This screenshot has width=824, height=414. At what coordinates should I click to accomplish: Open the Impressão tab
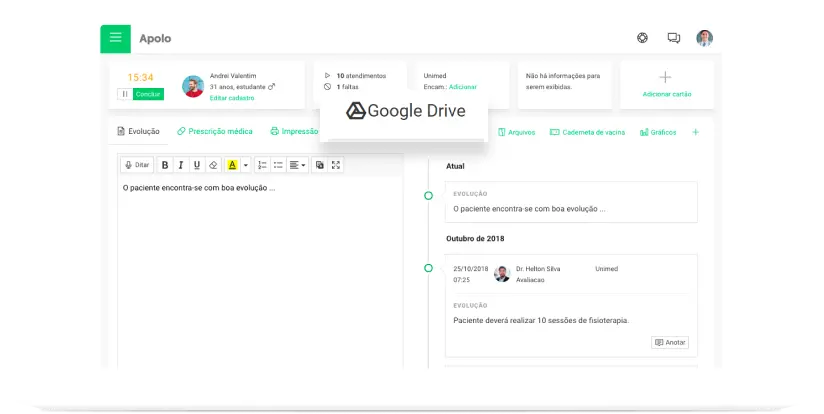click(294, 131)
